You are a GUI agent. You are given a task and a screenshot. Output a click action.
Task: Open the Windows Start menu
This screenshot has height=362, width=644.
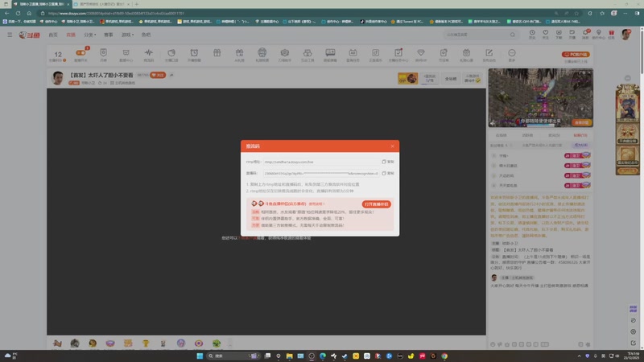[x=200, y=356]
